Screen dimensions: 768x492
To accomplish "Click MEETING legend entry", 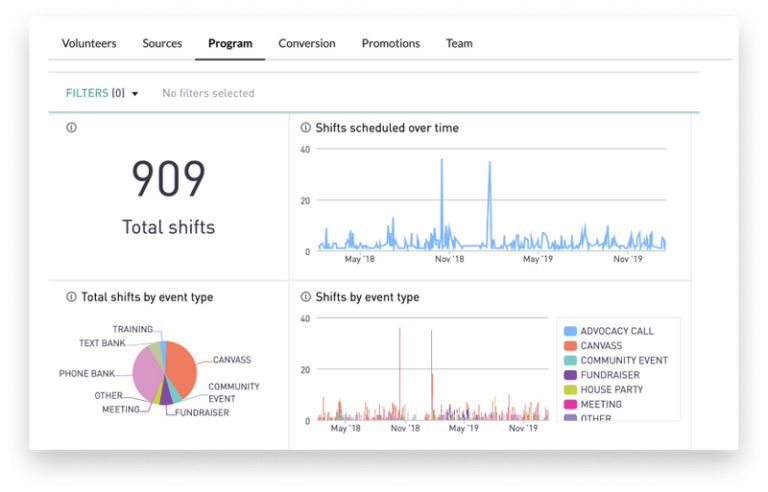I will [601, 404].
